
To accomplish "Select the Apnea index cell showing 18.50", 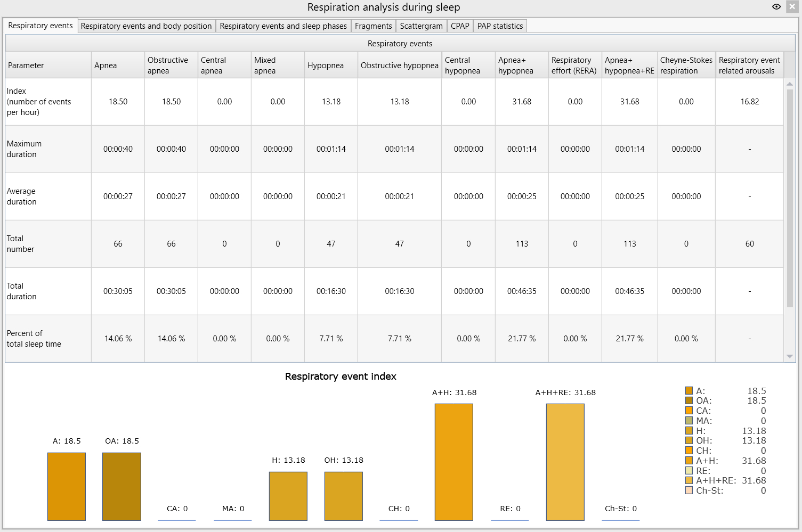I will point(118,102).
